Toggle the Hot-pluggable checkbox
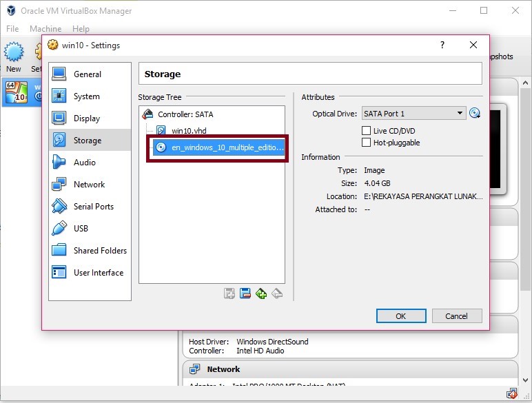Viewport: 532px width, 403px height. coord(366,143)
